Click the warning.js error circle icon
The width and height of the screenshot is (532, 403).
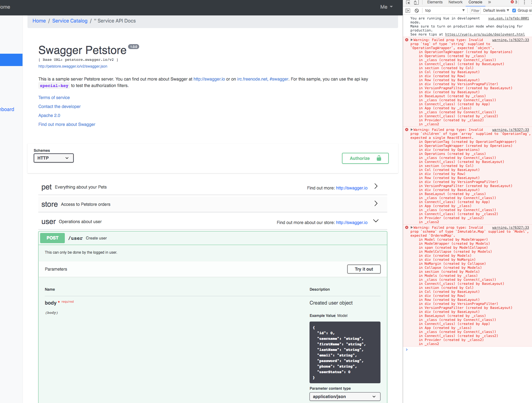point(406,39)
